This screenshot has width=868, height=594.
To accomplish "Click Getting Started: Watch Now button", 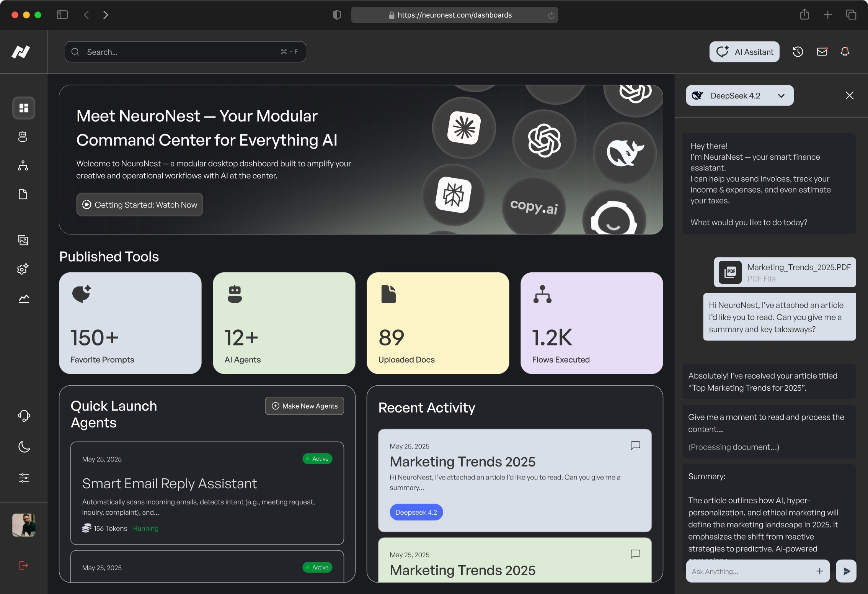I will (140, 205).
